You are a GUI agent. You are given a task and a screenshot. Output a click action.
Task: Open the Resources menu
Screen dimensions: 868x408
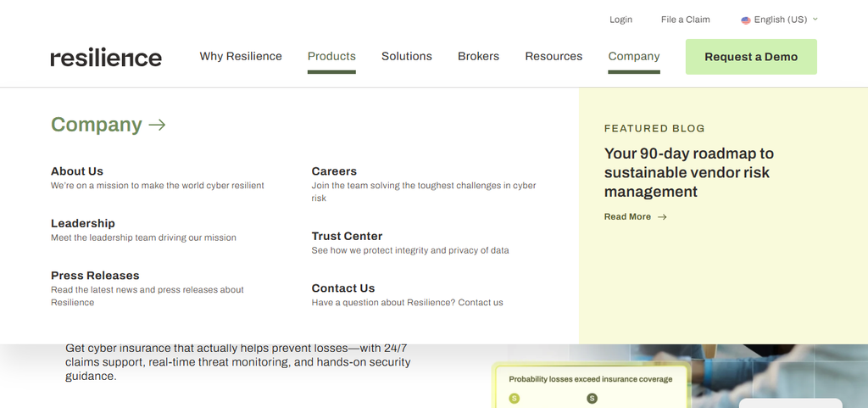pos(554,57)
